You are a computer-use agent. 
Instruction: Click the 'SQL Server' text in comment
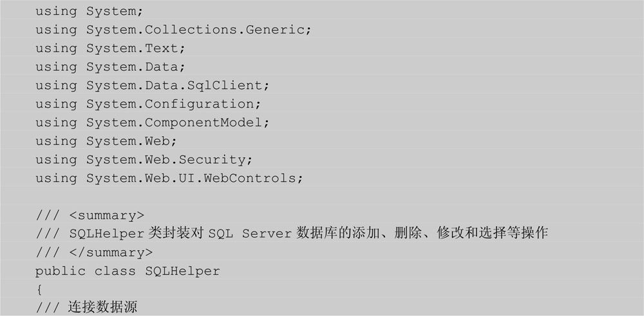250,233
